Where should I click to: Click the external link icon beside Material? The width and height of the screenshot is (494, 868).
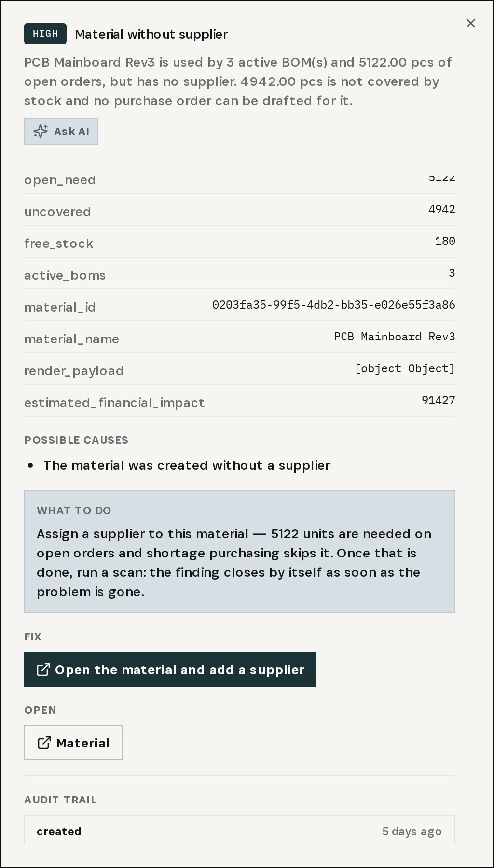point(44,743)
